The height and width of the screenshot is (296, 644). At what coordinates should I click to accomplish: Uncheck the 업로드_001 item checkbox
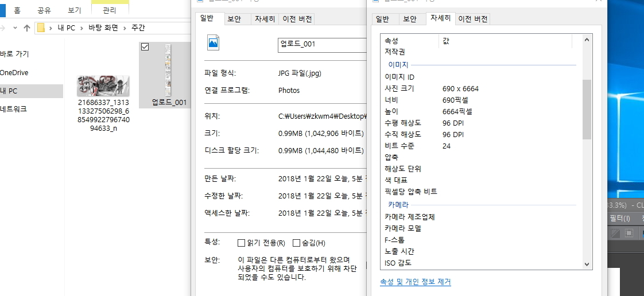[145, 47]
